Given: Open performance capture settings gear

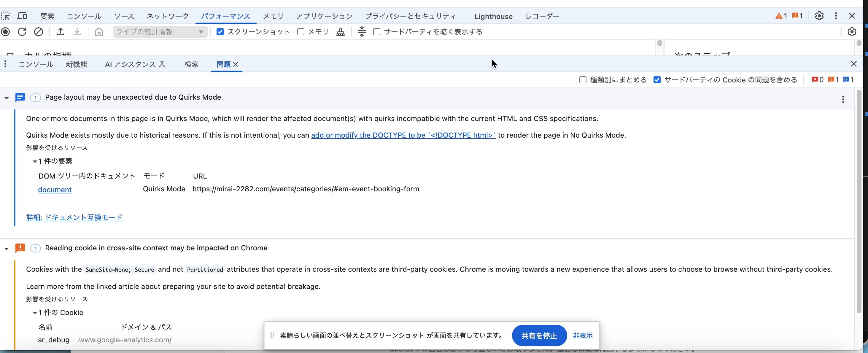Looking at the screenshot, I should (x=852, y=32).
